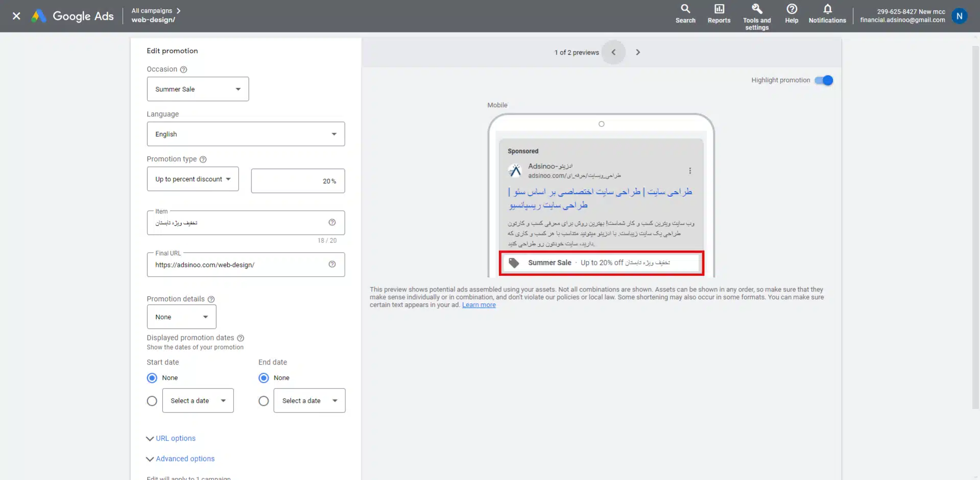Toggle Highlight promotion switch

click(x=824, y=80)
